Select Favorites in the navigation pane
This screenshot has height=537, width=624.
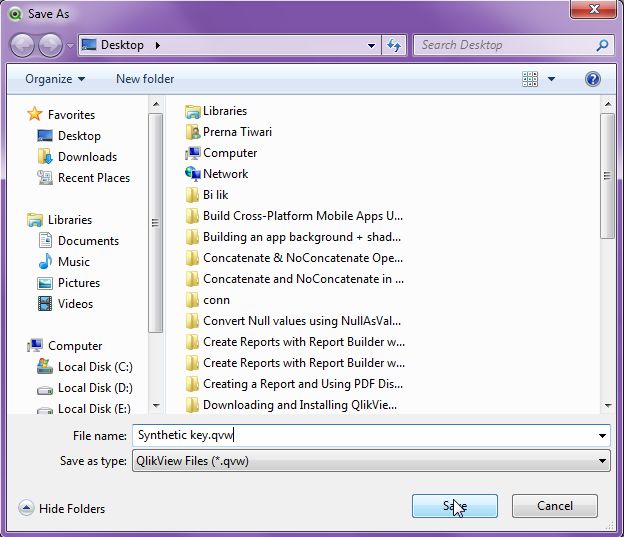click(61, 115)
